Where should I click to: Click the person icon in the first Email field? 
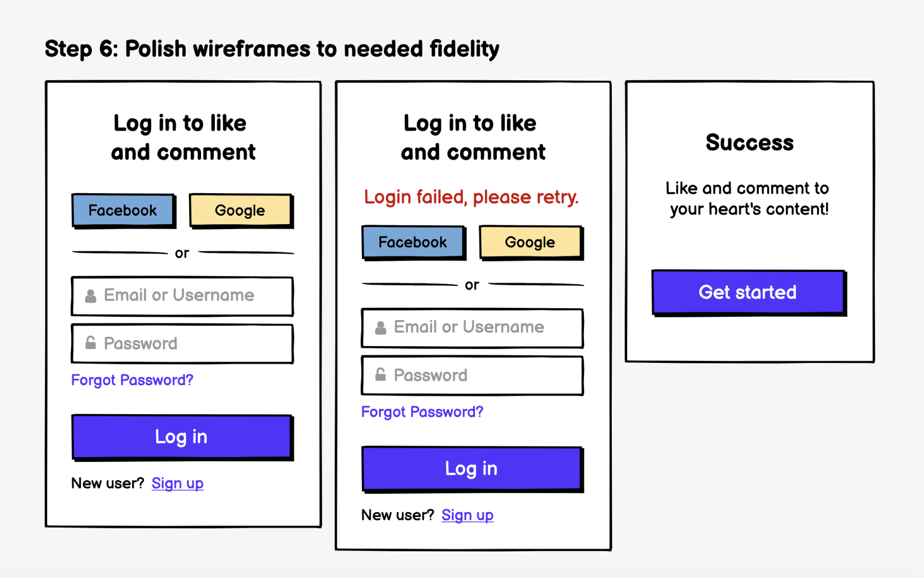tap(91, 295)
